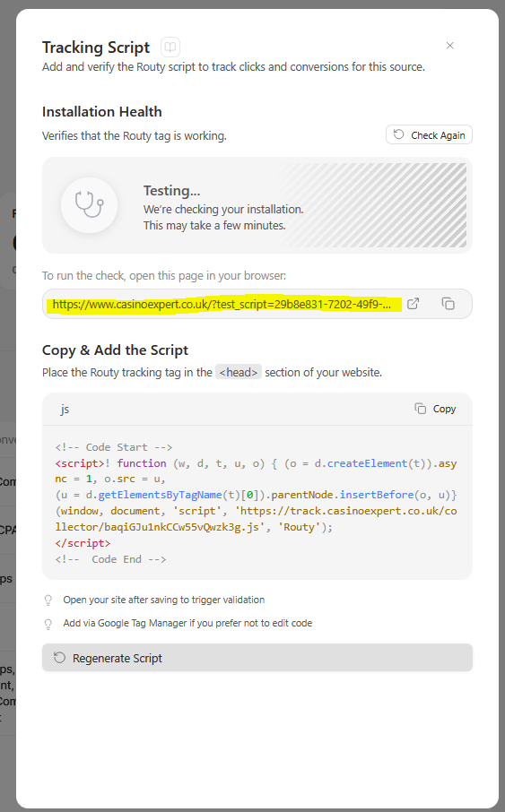The image size is (505, 812).
Task: Click 'To run the check' instruction text
Action: coord(164,275)
